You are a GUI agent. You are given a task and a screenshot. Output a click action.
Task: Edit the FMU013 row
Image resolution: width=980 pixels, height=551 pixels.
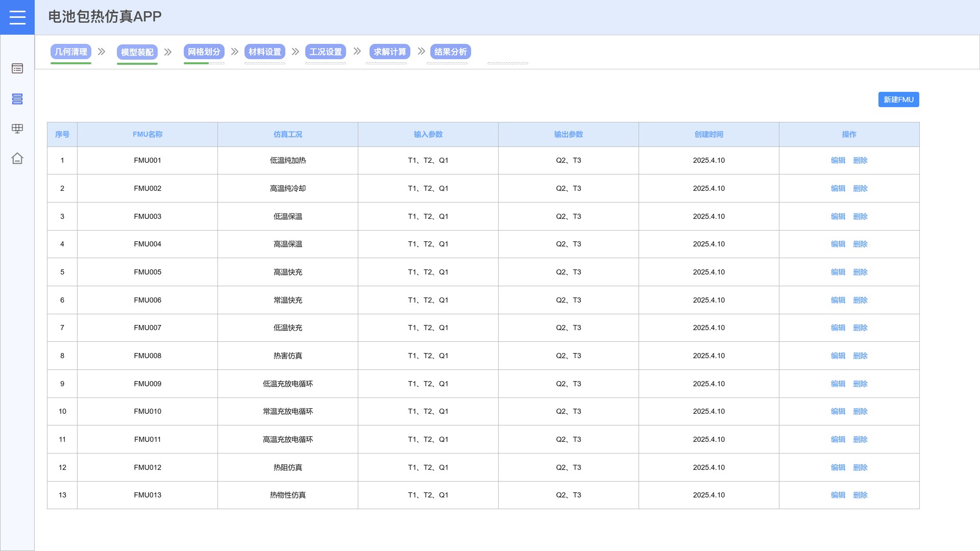coord(838,495)
